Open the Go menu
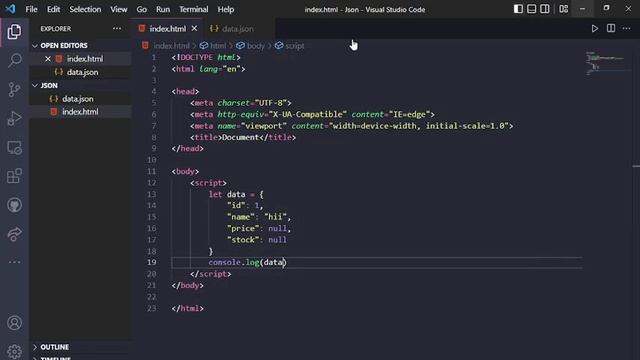 [141, 9]
